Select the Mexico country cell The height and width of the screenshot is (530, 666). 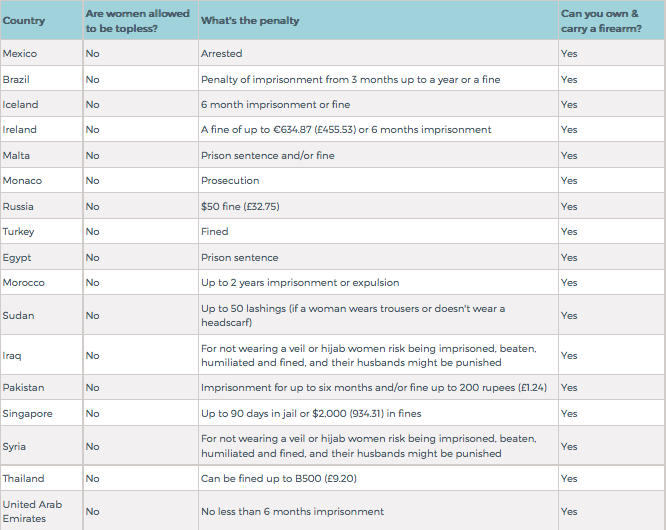click(20, 53)
